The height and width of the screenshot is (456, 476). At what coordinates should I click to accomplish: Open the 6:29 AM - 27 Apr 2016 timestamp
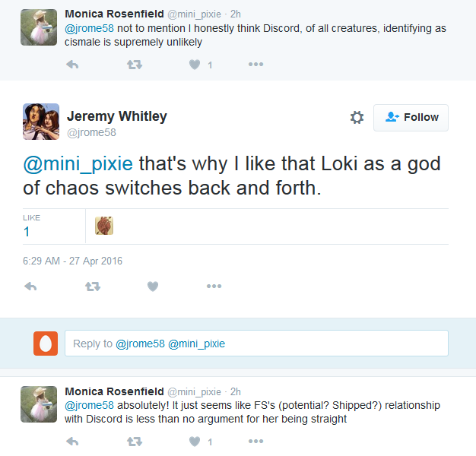point(72,261)
